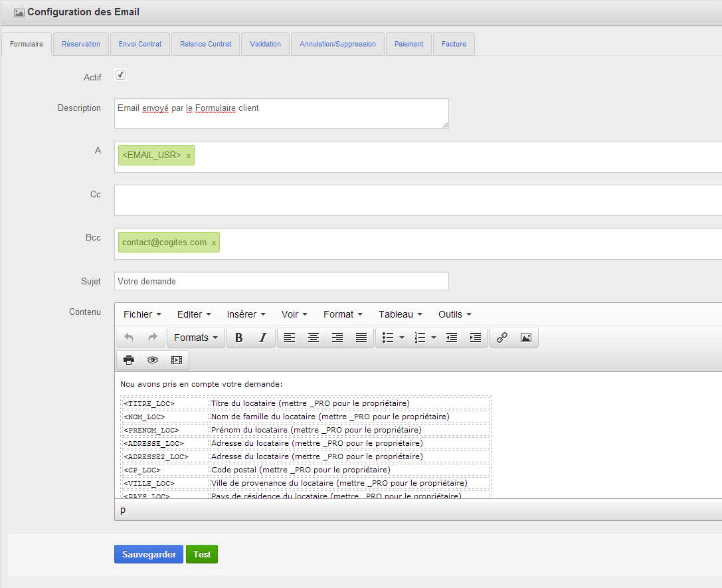This screenshot has height=588, width=722.
Task: Toggle bold formatting in the editor
Action: (238, 338)
